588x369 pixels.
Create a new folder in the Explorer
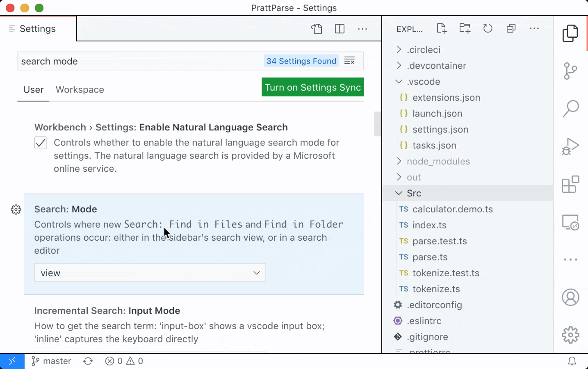(x=465, y=28)
